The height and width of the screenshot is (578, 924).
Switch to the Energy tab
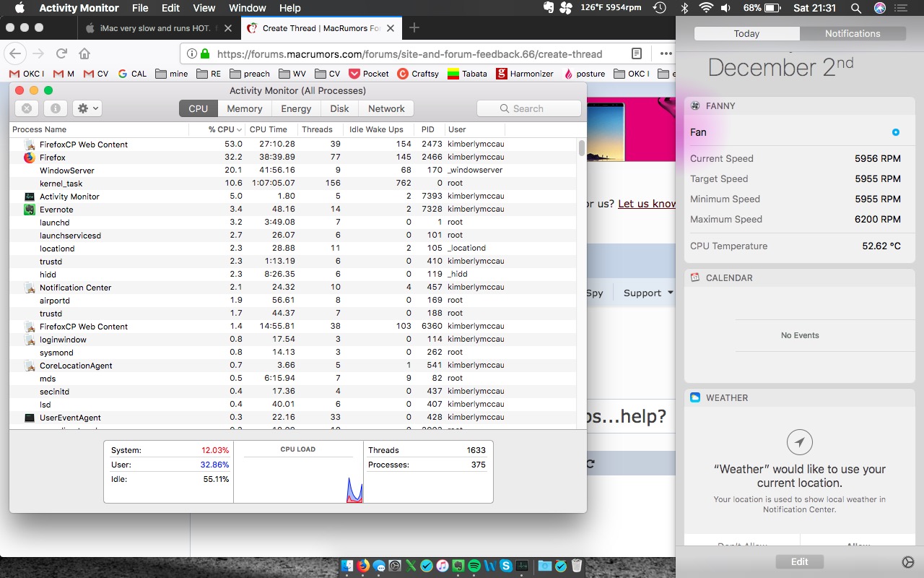(x=296, y=108)
